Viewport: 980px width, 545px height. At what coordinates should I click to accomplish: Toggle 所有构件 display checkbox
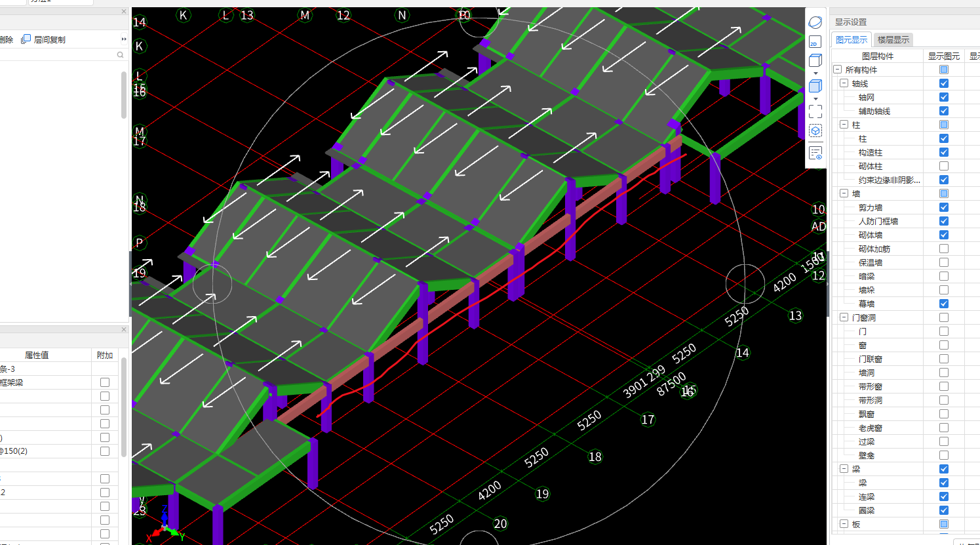pyautogui.click(x=944, y=70)
